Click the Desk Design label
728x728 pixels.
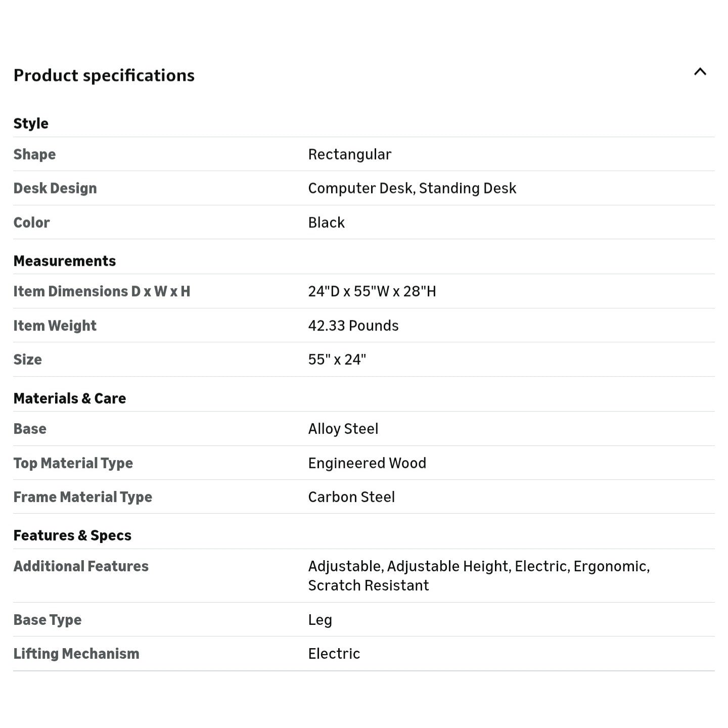(55, 188)
